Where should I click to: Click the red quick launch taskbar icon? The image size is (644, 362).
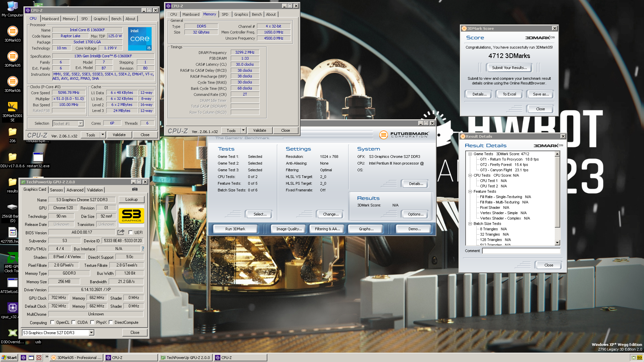pyautogui.click(x=39, y=358)
